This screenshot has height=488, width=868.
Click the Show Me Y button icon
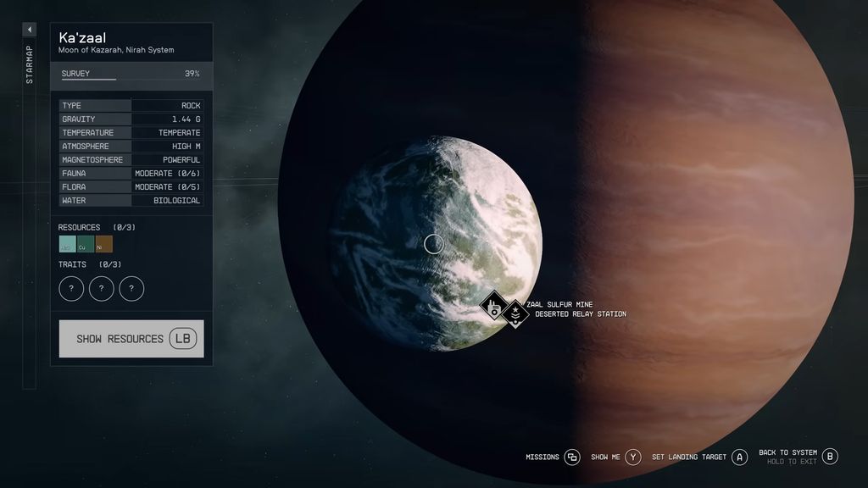click(x=633, y=456)
